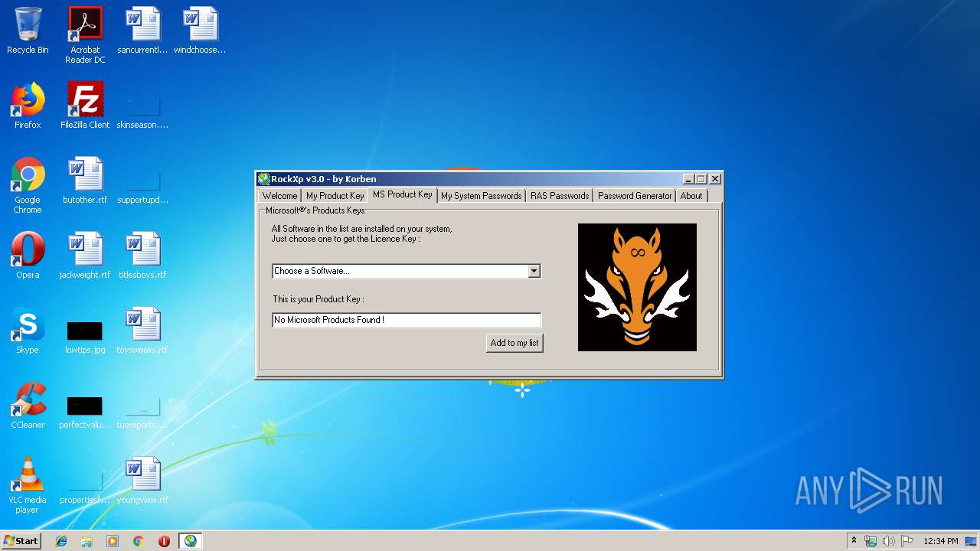Select the MS Product Key tab
Image resolution: width=980 pixels, height=551 pixels.
(x=403, y=194)
